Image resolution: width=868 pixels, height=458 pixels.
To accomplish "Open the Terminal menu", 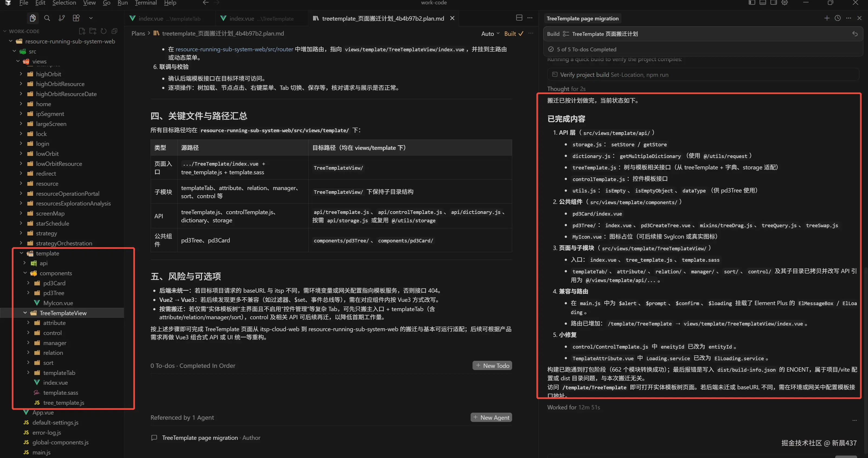I will click(146, 3).
